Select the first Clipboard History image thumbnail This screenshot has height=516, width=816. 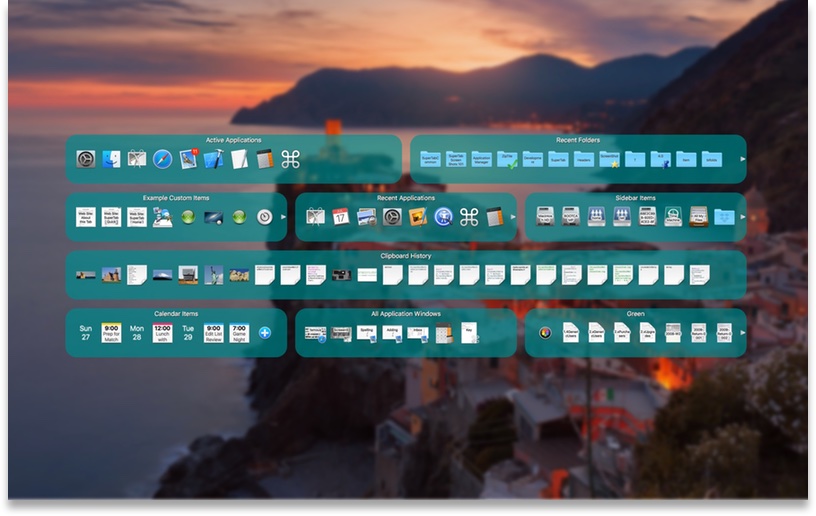[x=86, y=275]
